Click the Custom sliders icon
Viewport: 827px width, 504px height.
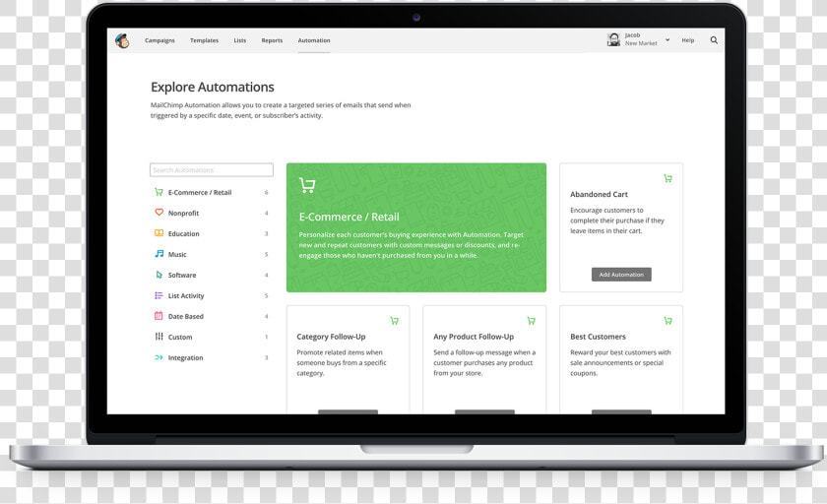coord(159,337)
